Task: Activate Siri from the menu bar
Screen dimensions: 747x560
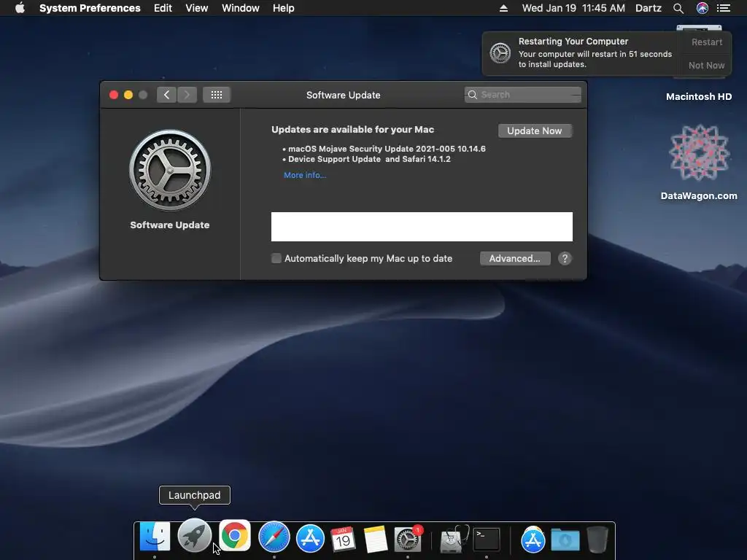Action: [x=703, y=8]
